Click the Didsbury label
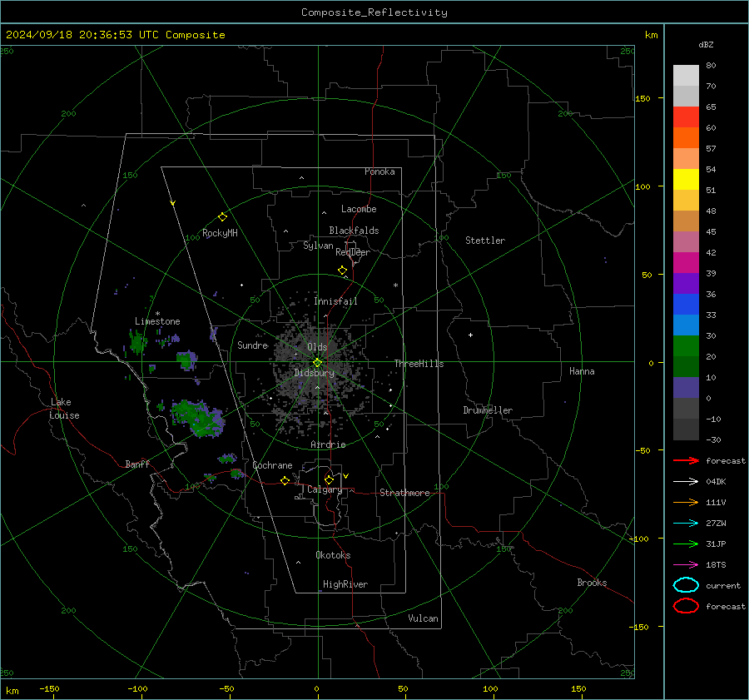 314,373
